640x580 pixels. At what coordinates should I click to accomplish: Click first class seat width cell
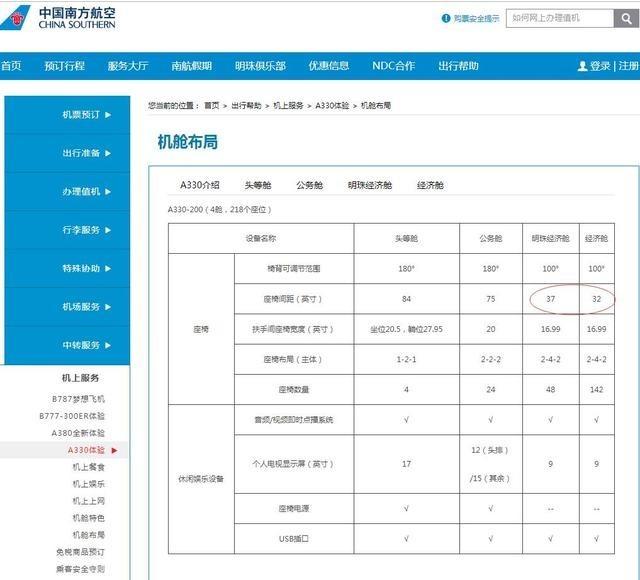point(406,329)
